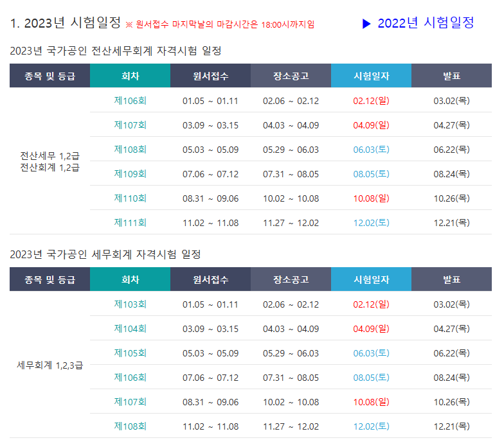Open the 2022년 시험일정 link

coord(426,23)
